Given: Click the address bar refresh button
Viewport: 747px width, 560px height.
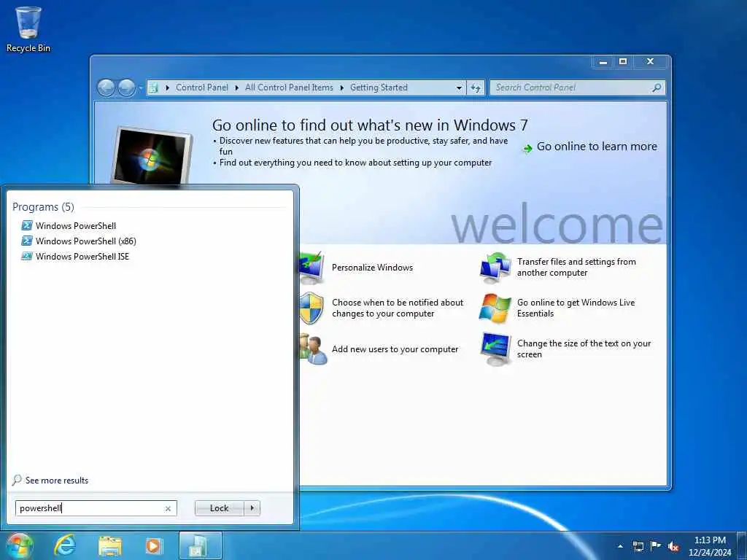Looking at the screenshot, I should coord(476,88).
